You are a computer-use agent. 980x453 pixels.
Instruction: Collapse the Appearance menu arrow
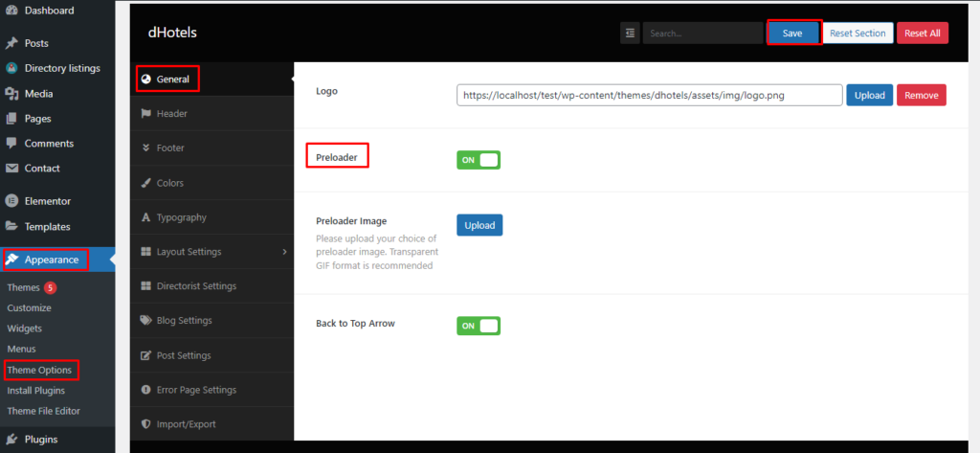pos(112,260)
